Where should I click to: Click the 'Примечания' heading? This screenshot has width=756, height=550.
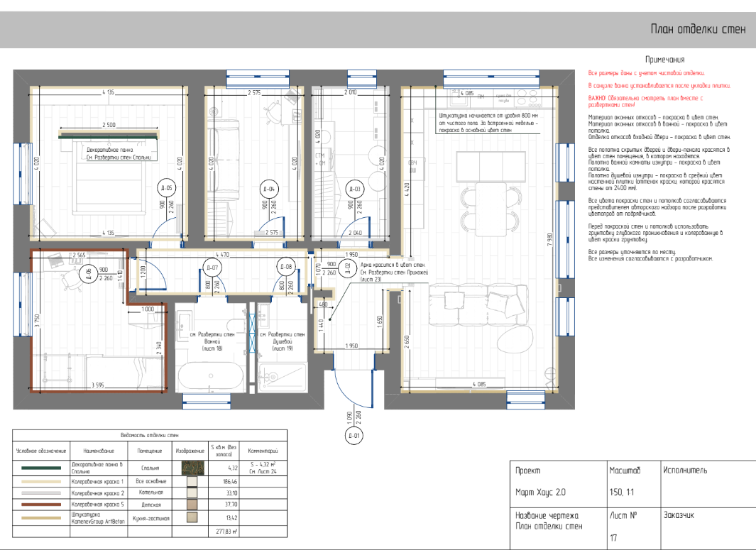665,60
